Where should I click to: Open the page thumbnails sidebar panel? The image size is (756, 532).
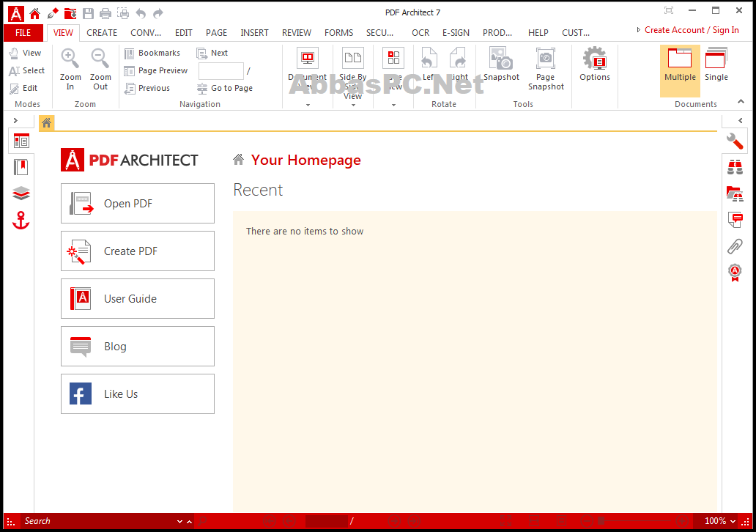(21, 141)
